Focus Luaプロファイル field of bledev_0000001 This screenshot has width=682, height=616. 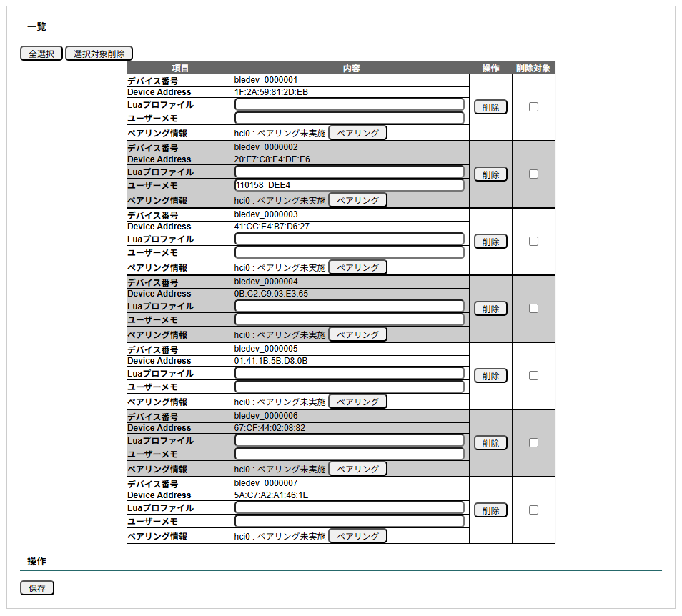point(350,104)
